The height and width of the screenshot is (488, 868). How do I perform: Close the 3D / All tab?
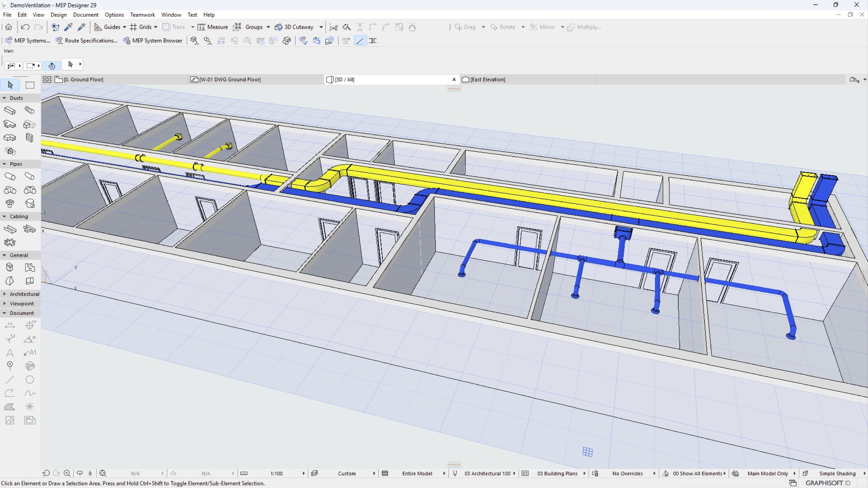tap(454, 79)
